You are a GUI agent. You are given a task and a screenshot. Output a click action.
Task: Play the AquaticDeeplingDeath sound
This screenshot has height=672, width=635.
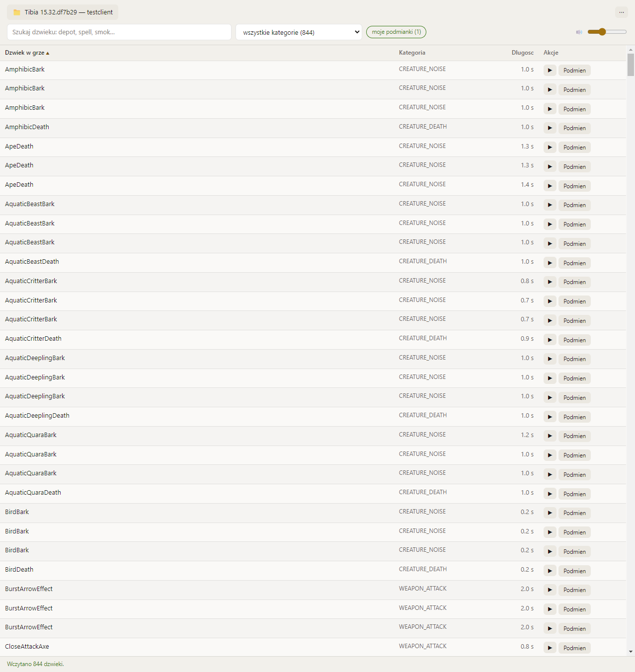pos(550,417)
